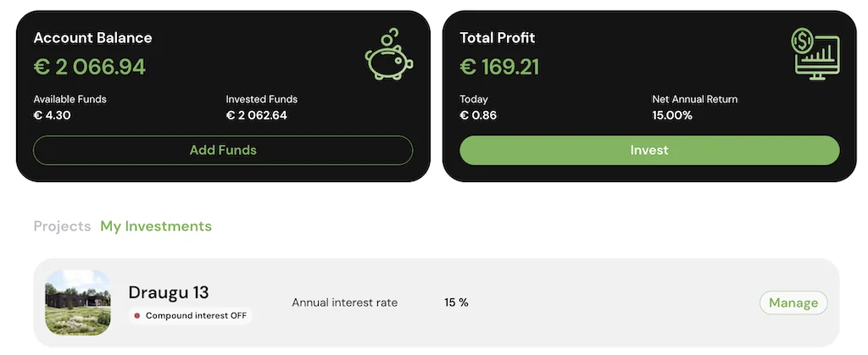Toggle the Compound interest OFF badge
The width and height of the screenshot is (868, 355).
click(191, 316)
